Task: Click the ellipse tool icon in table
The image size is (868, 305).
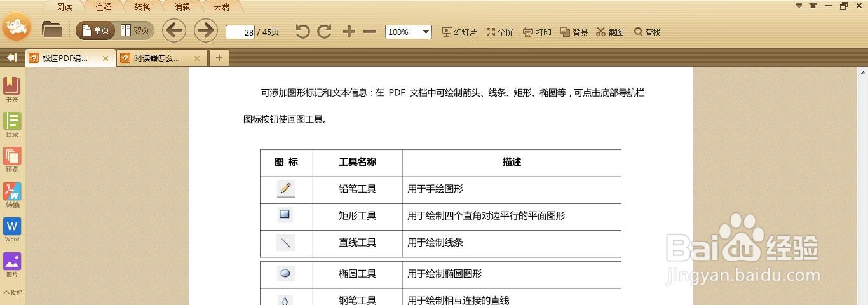Action: point(285,274)
